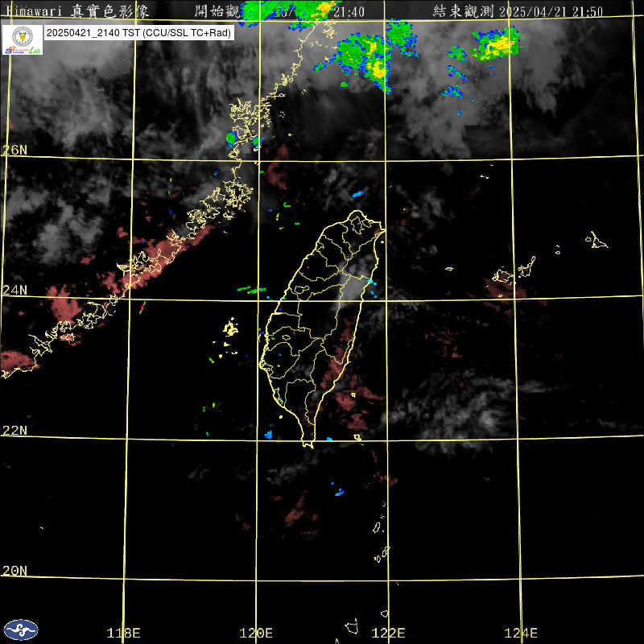Click the '20N' latitude label
This screenshot has width=644, height=644.
14,571
